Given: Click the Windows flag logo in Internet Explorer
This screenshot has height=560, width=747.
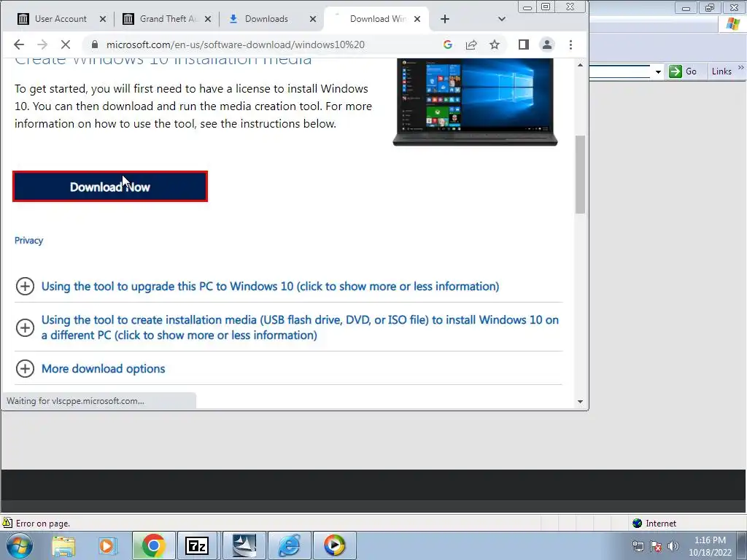Looking at the screenshot, I should pos(732,23).
